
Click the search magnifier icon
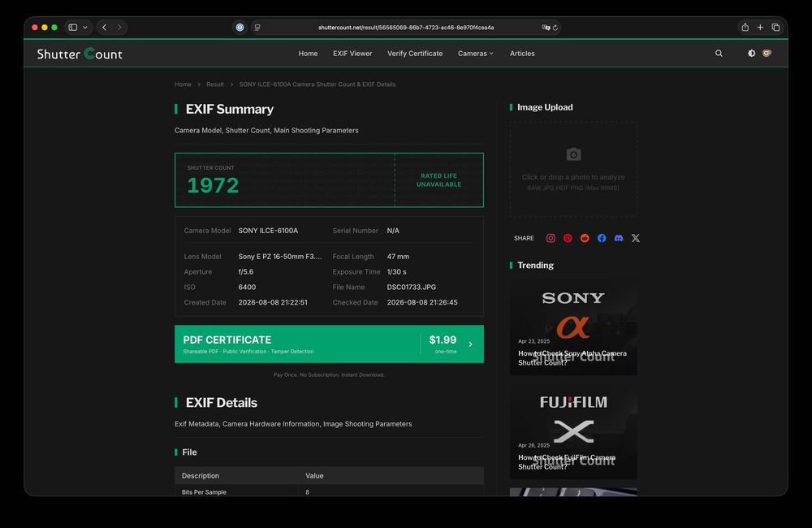[x=719, y=54]
